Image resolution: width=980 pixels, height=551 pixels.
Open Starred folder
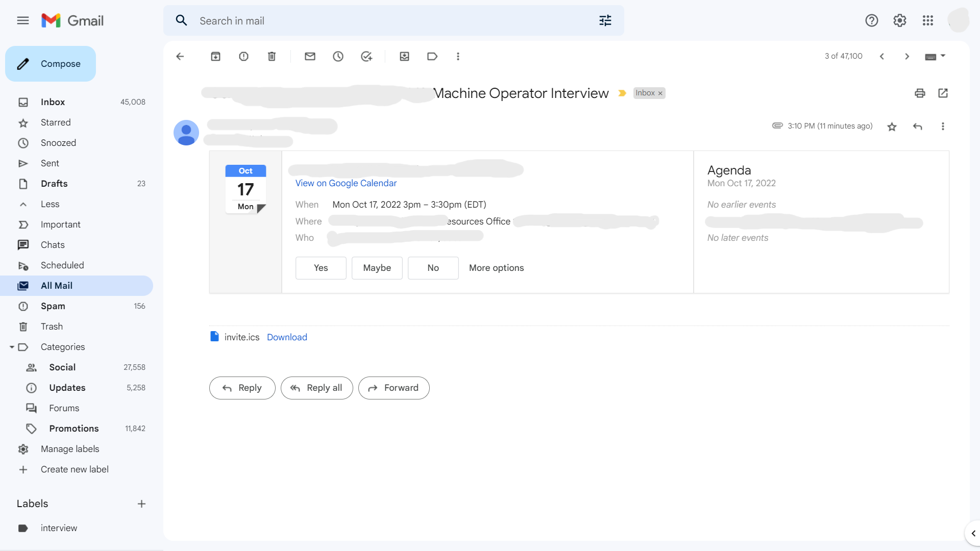[77, 122]
